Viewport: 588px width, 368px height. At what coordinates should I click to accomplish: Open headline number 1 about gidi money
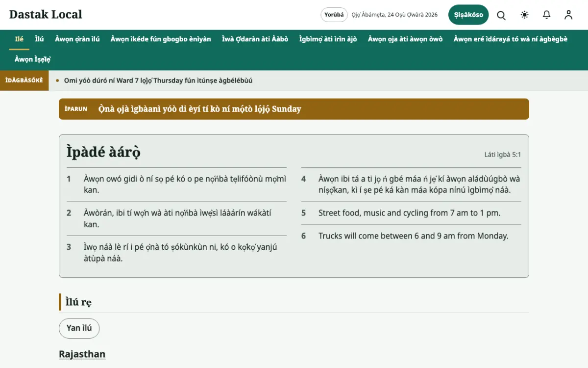click(x=176, y=184)
